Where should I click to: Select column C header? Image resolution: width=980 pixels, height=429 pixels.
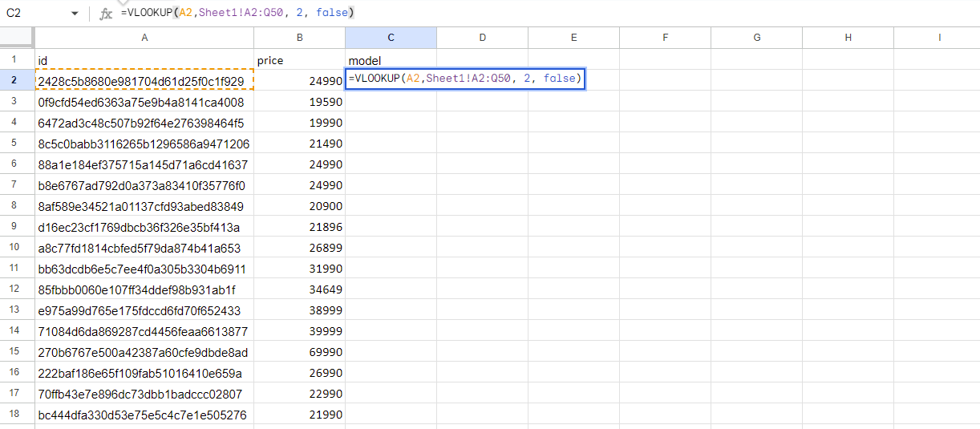click(x=391, y=38)
